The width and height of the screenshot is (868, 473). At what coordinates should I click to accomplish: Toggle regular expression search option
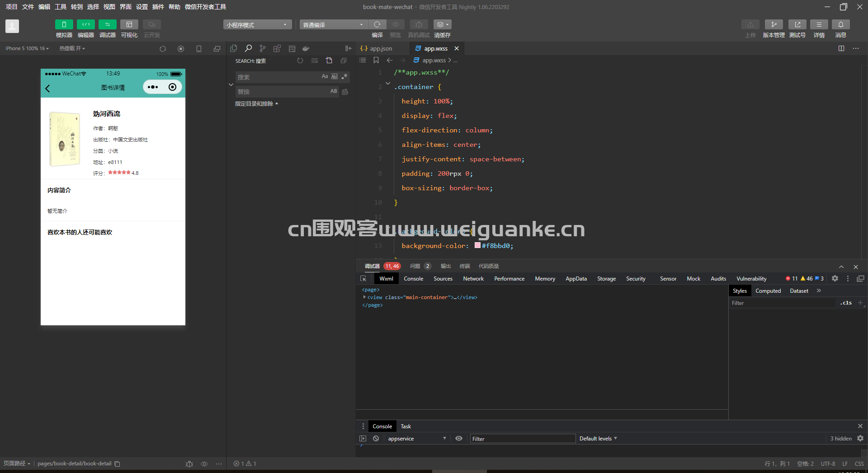(344, 77)
